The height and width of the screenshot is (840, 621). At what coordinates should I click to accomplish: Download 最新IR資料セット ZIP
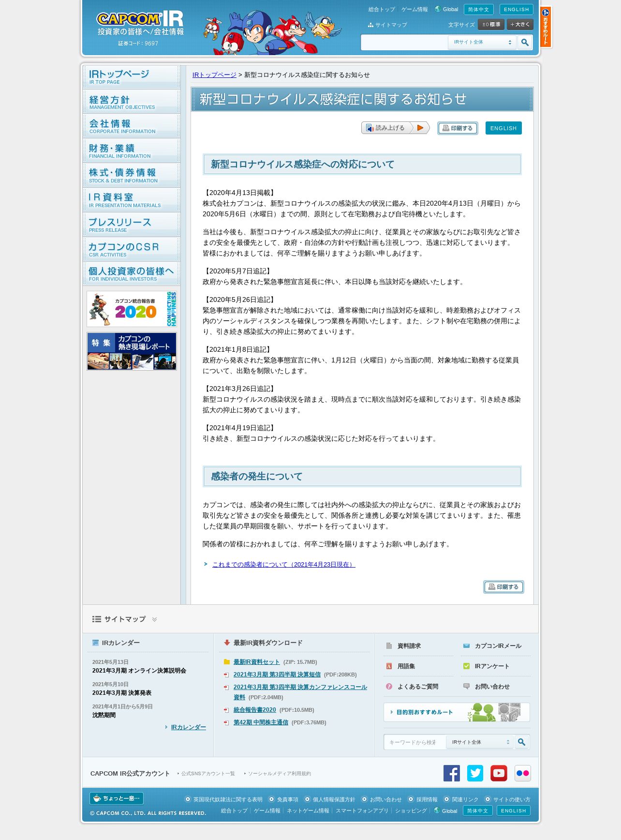(256, 662)
